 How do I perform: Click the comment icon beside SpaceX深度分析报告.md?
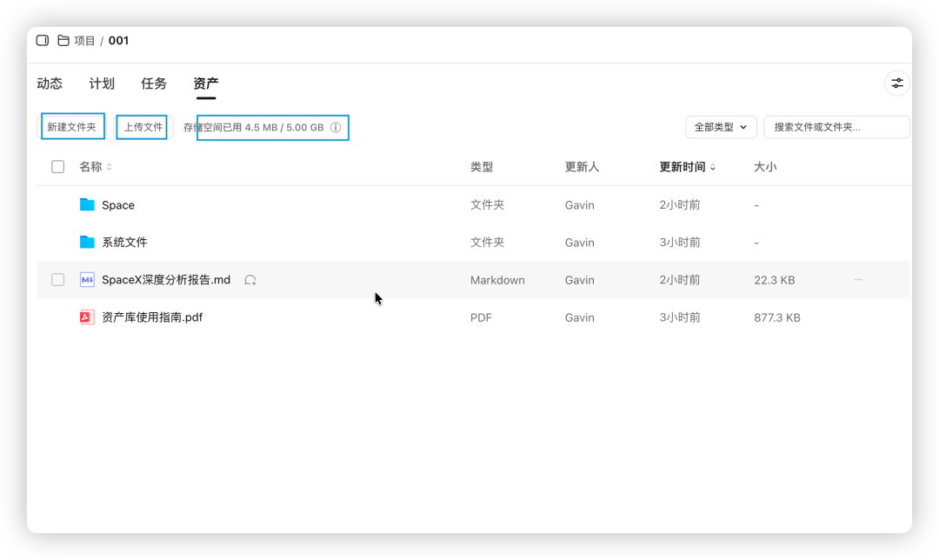tap(250, 280)
